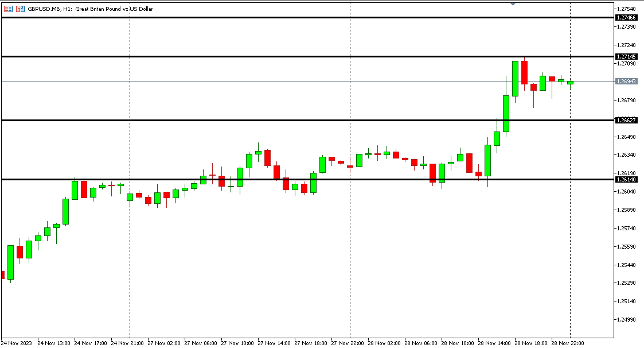This screenshot has width=644, height=348.
Task: Click the 1.26040 price scale value
Action: coord(626,192)
